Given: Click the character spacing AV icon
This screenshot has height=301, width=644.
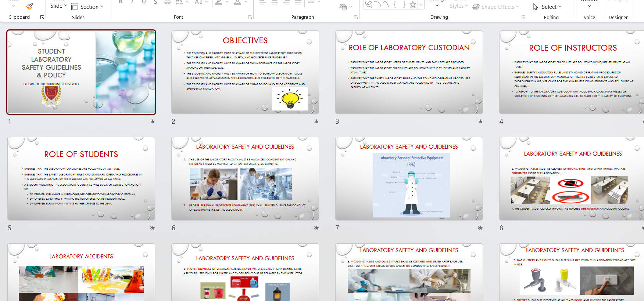Looking at the screenshot, I should click(x=179, y=2).
